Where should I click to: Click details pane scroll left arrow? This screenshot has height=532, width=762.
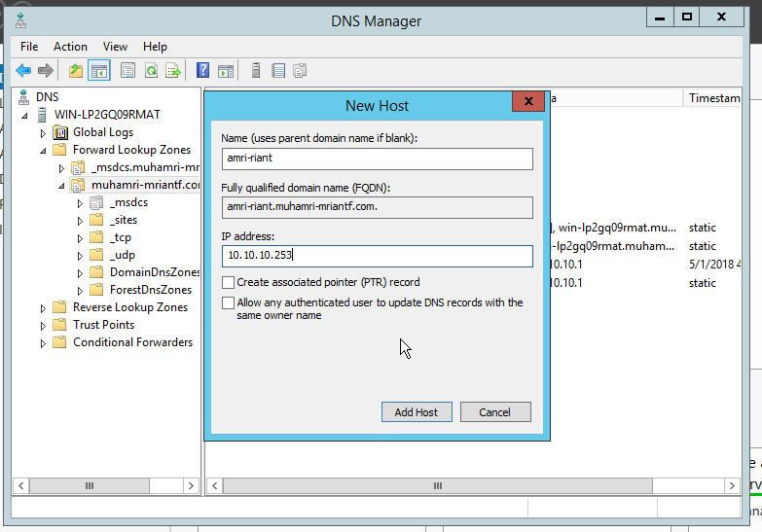(215, 485)
